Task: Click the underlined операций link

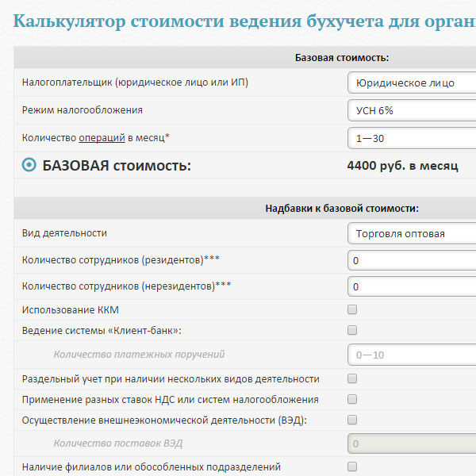Action: pos(102,138)
